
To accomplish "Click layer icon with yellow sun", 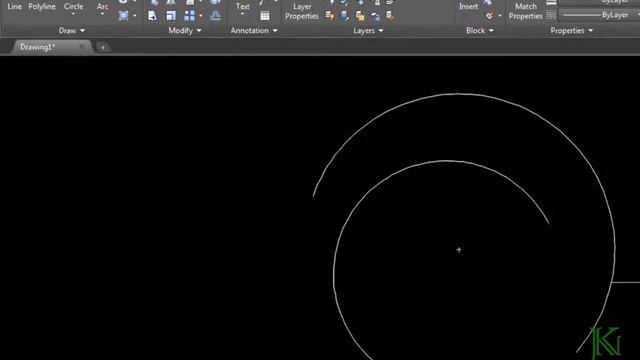I will pos(360,16).
